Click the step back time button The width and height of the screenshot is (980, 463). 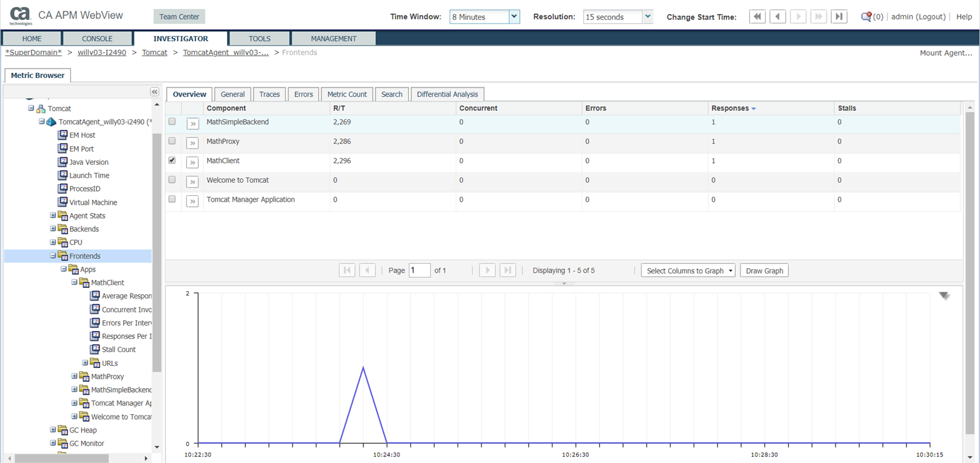(778, 17)
